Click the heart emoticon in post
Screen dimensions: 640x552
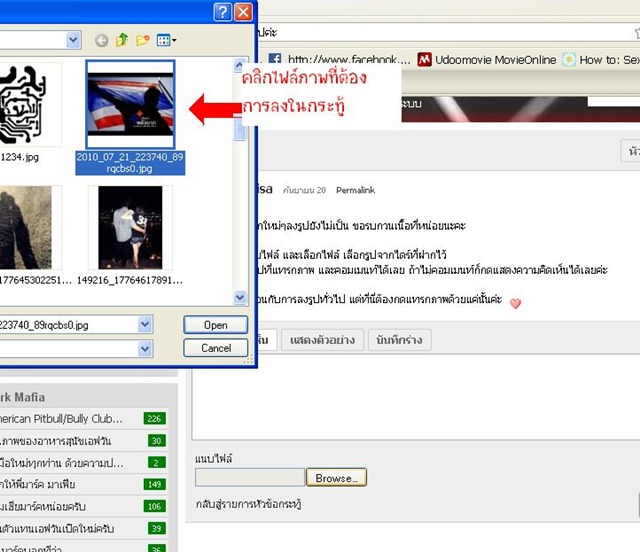(516, 303)
